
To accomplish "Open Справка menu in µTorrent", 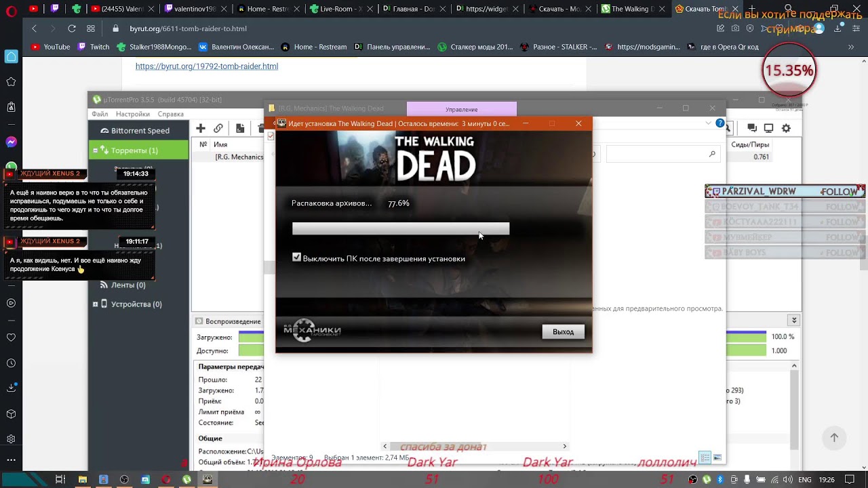I will pyautogui.click(x=171, y=114).
